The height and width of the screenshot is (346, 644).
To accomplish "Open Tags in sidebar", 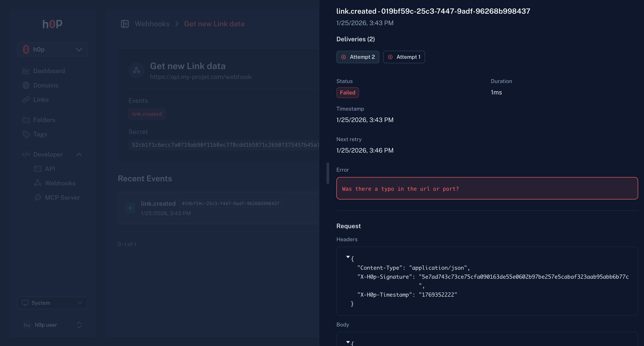I will pos(40,134).
